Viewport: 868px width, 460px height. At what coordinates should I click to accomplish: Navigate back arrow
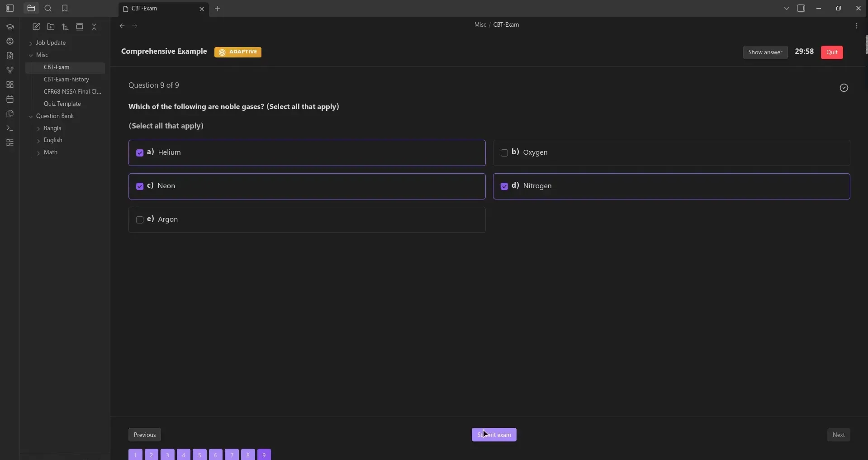click(122, 26)
